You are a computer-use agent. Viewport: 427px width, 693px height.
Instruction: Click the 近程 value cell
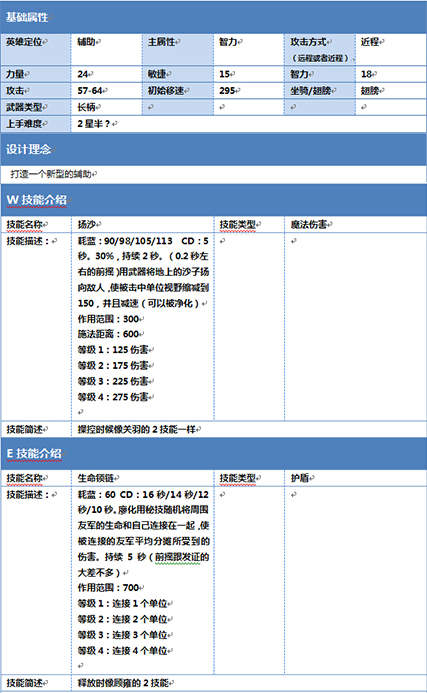click(x=391, y=50)
